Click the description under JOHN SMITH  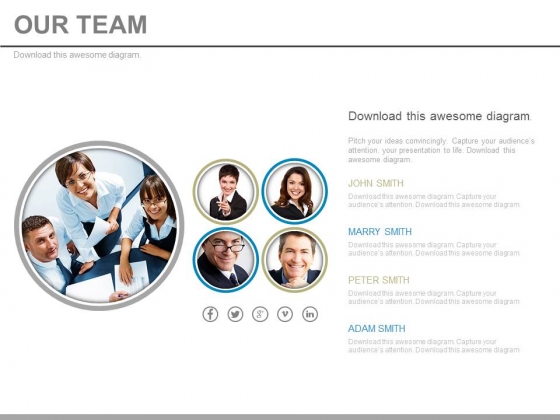(x=434, y=201)
